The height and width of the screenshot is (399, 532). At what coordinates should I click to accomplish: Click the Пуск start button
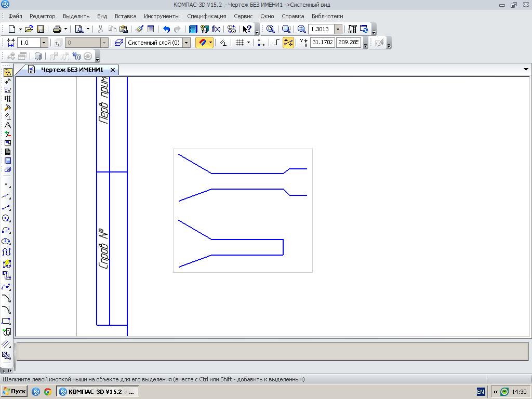pyautogui.click(x=14, y=392)
